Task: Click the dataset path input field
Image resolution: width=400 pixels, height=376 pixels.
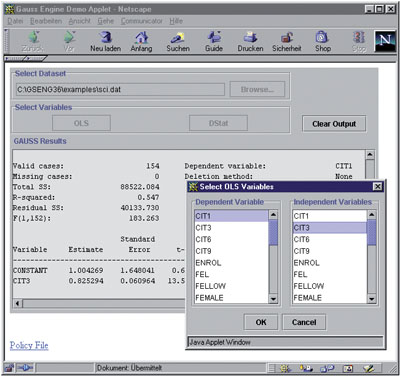Action: [120, 89]
